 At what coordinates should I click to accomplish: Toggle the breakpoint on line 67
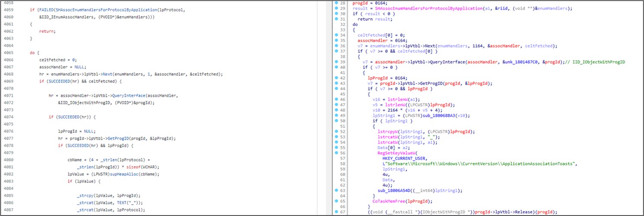coord(337,212)
